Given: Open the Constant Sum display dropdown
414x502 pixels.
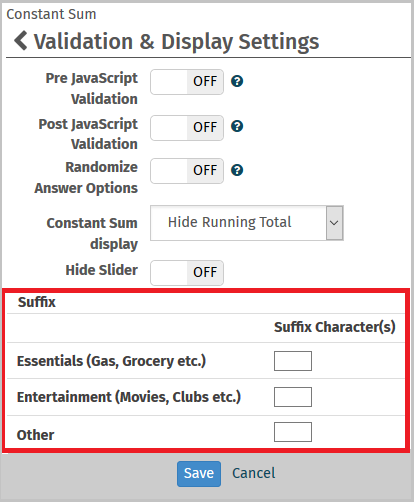Looking at the screenshot, I should 247,223.
